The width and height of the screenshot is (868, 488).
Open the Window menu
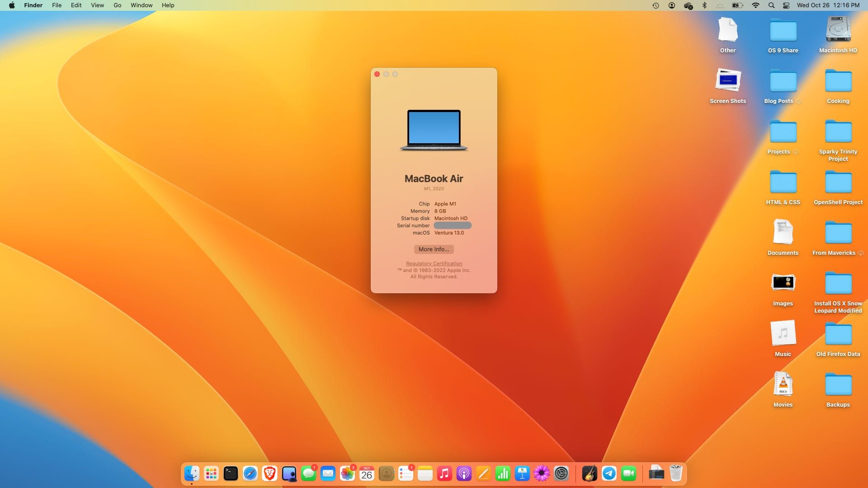pyautogui.click(x=142, y=5)
